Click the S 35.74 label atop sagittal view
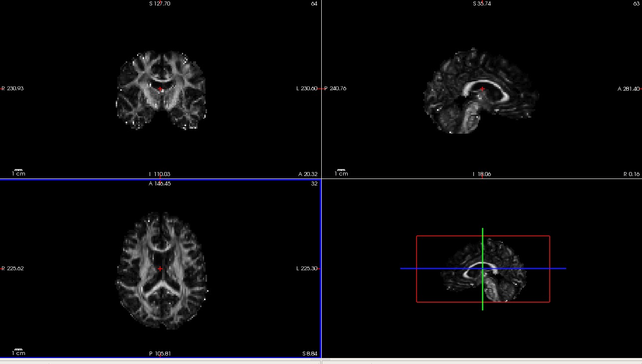 click(481, 4)
